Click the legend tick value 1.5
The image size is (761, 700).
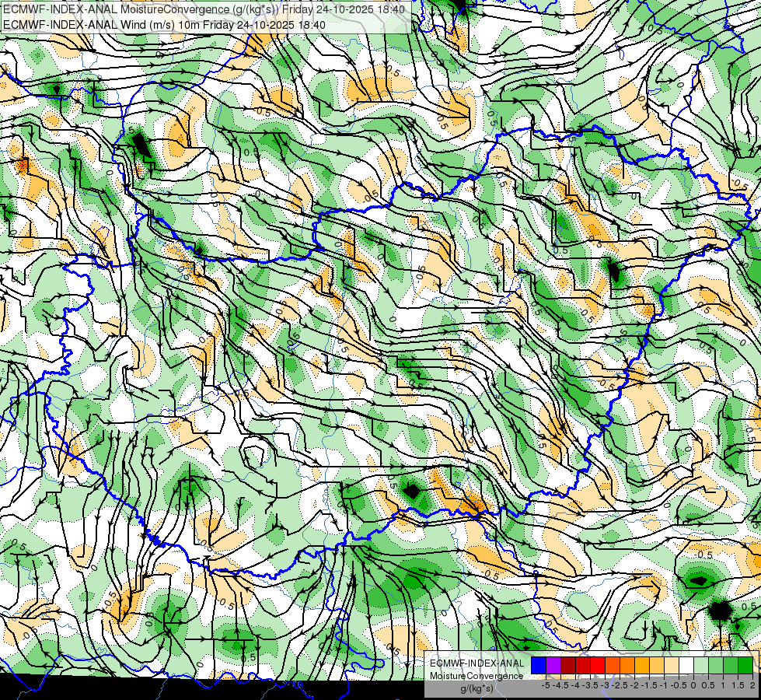(x=738, y=685)
